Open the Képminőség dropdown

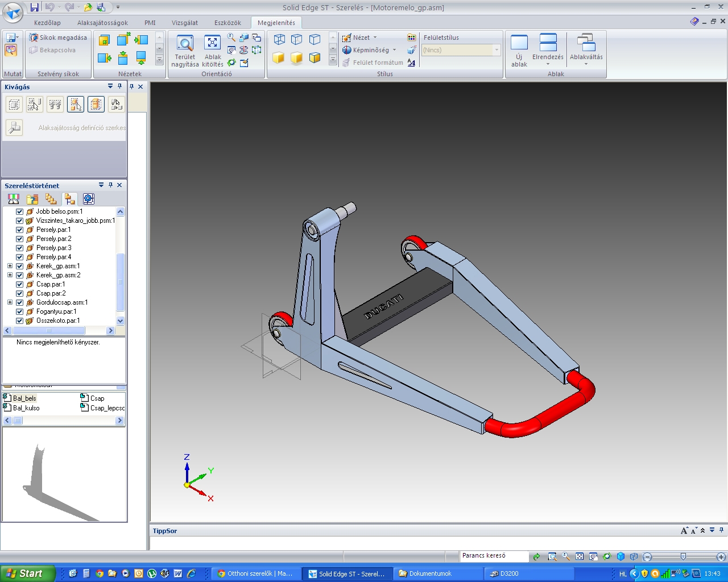(370, 50)
